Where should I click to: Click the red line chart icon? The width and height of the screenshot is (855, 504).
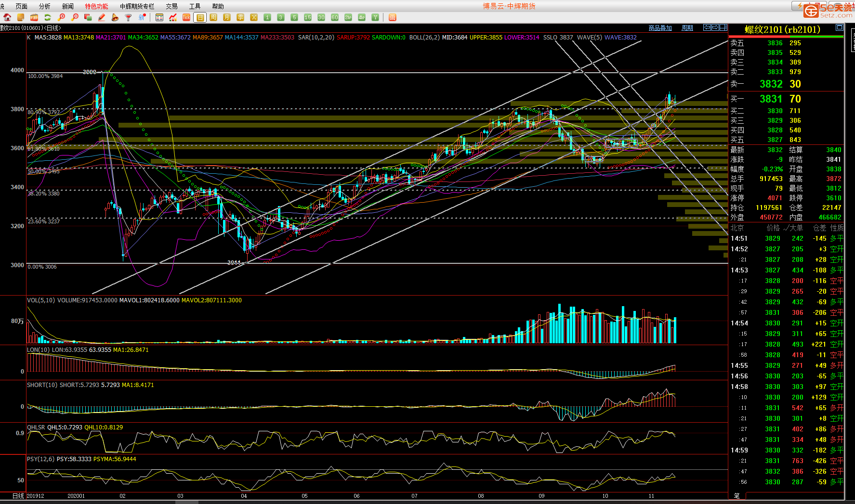coord(173,17)
